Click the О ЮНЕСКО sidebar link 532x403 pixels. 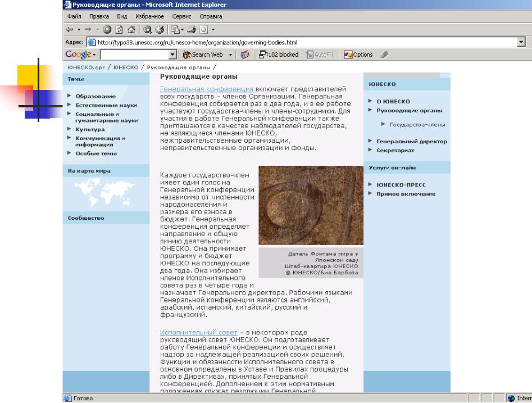click(393, 102)
